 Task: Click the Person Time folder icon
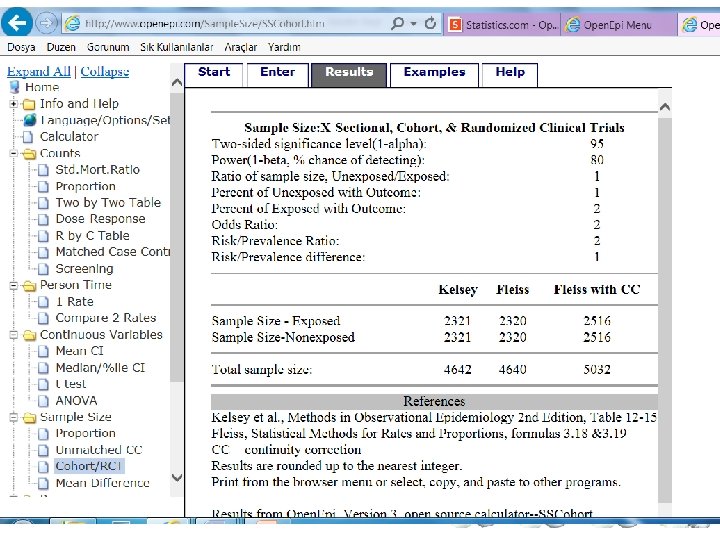click(x=29, y=286)
